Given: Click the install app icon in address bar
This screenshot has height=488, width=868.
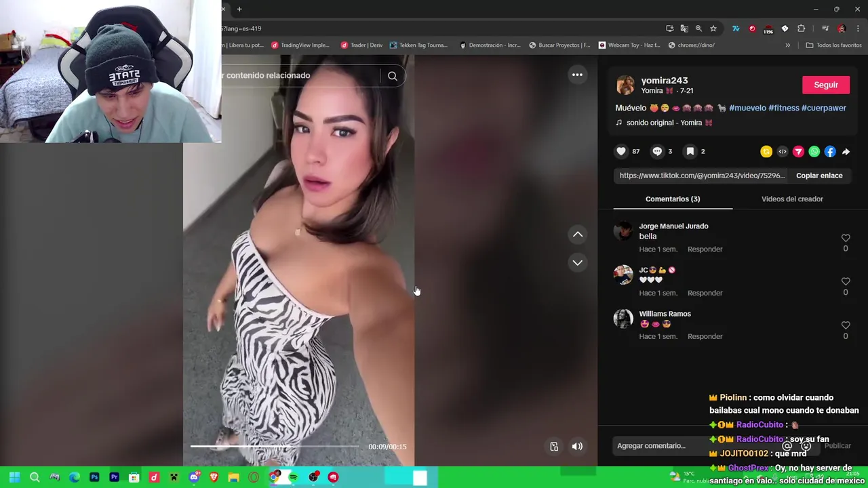Looking at the screenshot, I should tap(670, 28).
